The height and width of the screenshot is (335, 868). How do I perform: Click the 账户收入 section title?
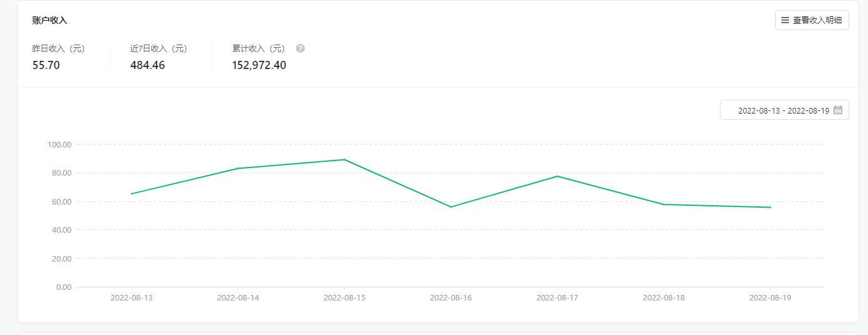pos(50,20)
